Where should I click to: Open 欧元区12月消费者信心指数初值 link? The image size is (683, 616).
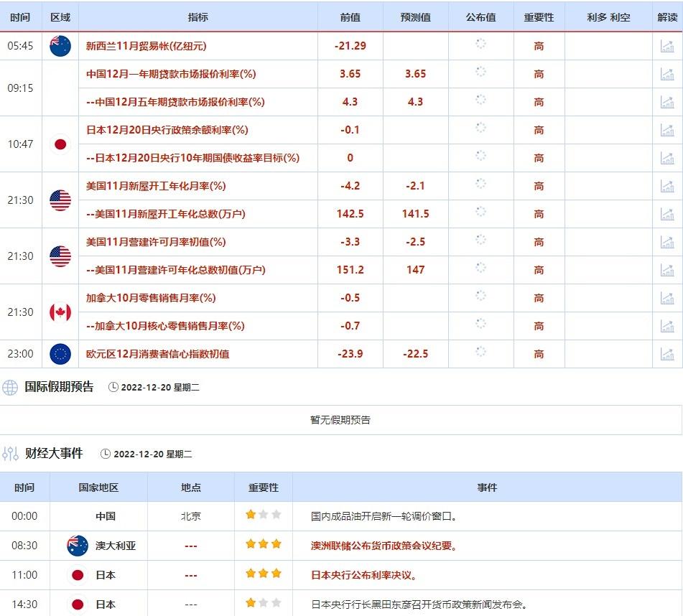[157, 354]
